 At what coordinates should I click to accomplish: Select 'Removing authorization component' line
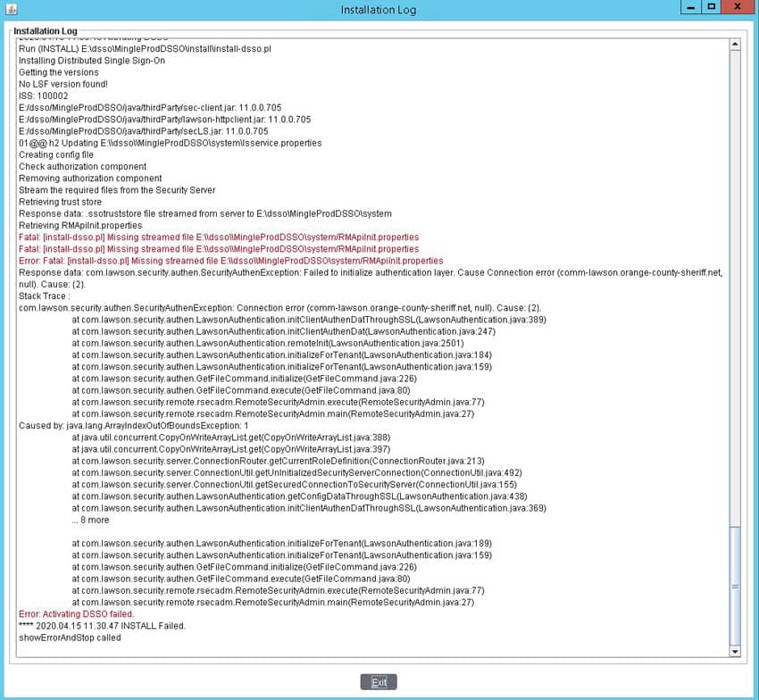(90, 179)
